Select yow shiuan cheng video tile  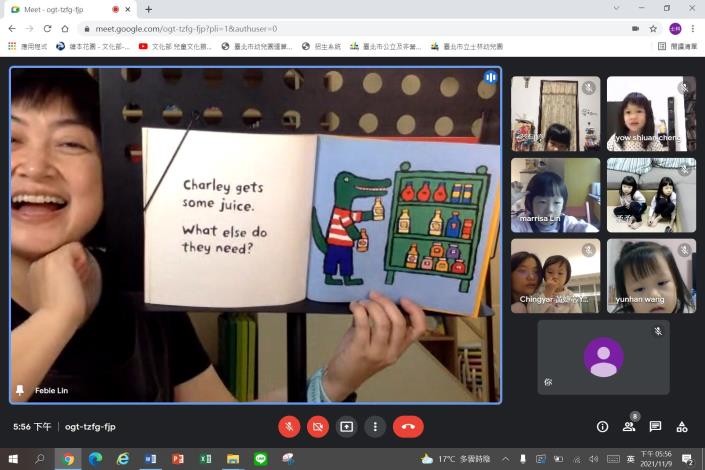pos(651,113)
